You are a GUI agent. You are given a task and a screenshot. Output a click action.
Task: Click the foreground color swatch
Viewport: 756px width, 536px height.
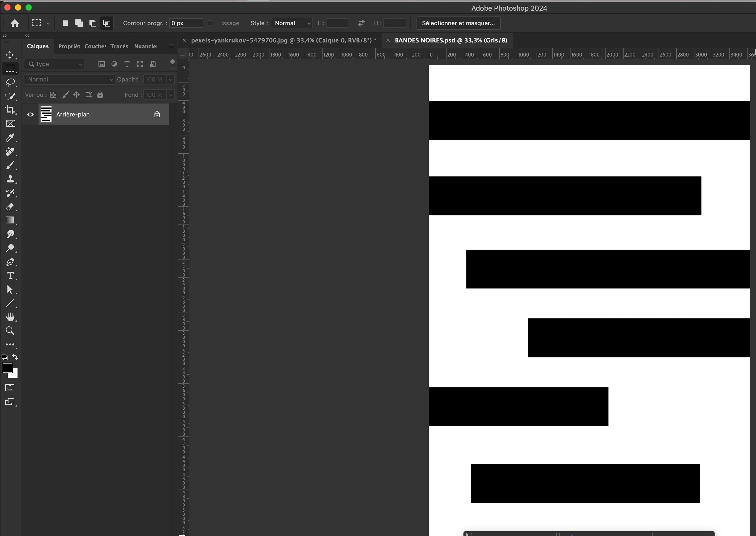(7, 368)
